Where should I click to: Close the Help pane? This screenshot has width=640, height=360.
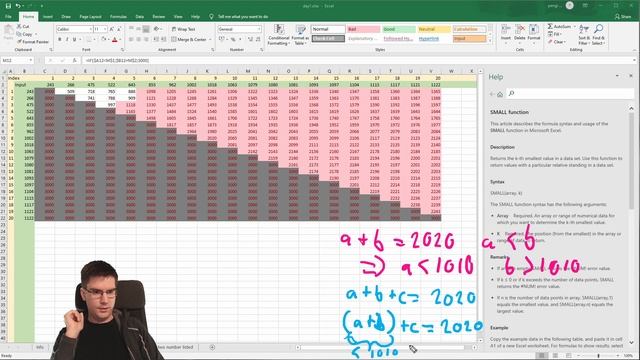click(631, 76)
